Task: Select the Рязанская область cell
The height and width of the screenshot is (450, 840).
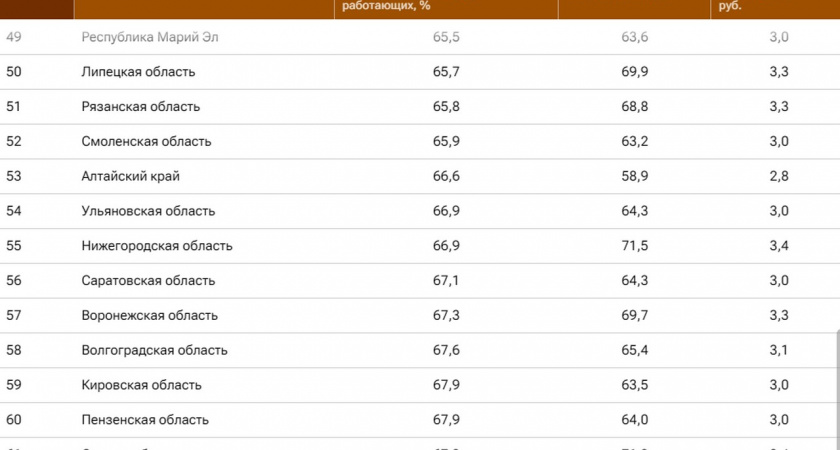Action: [141, 107]
